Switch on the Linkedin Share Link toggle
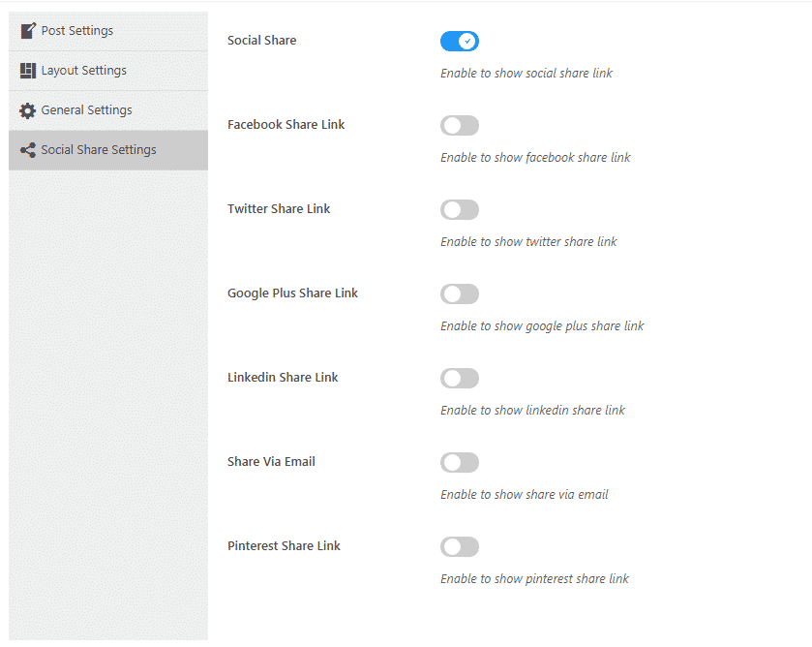812x647 pixels. click(460, 378)
